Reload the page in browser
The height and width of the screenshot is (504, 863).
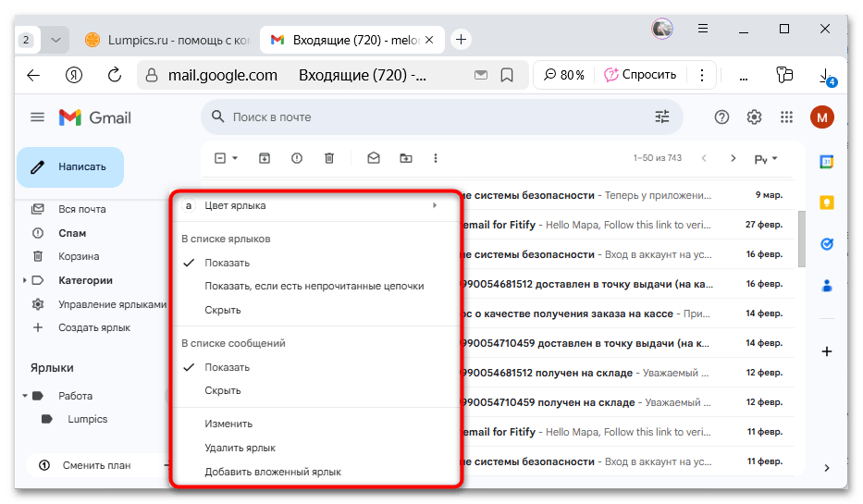pos(114,75)
